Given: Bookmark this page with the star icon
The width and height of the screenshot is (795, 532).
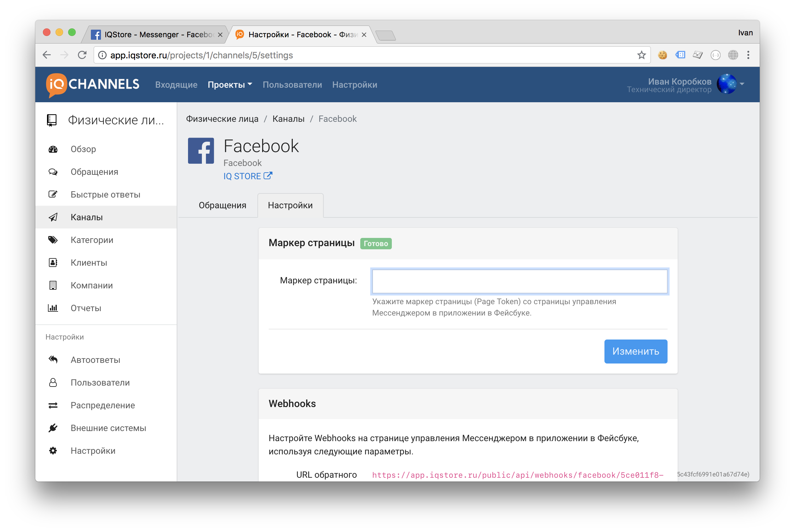Looking at the screenshot, I should pos(641,55).
